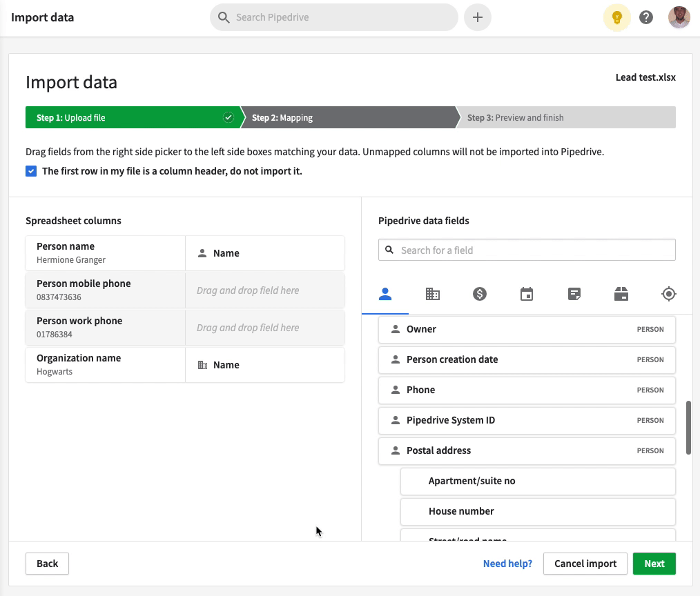The height and width of the screenshot is (596, 700).
Task: Click the Search for a field input
Action: pos(527,250)
